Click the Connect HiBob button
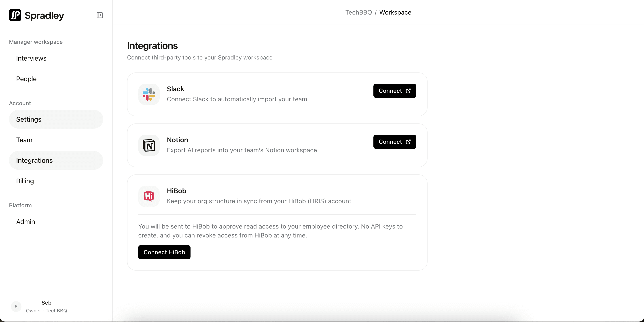The image size is (644, 322). pos(164,252)
